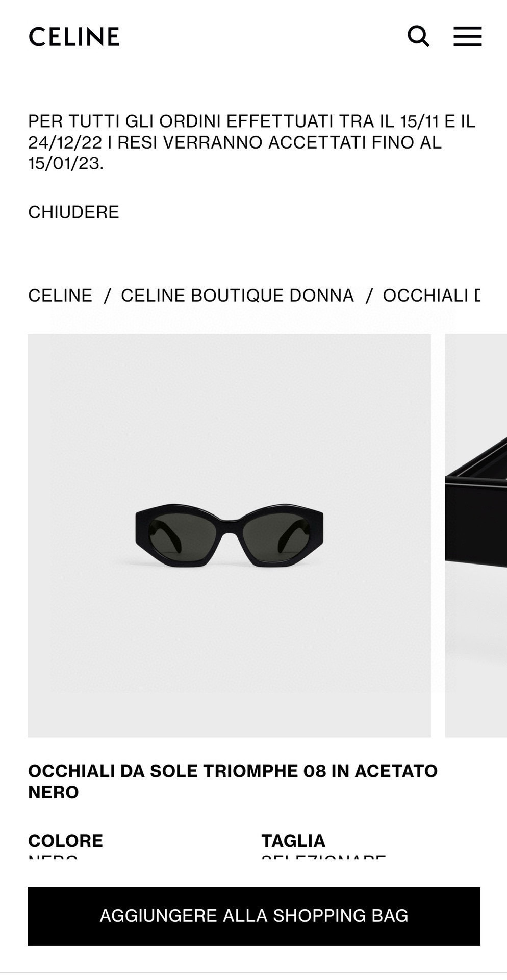
Task: Choose the SELEZIONARE size value
Action: pos(323,857)
